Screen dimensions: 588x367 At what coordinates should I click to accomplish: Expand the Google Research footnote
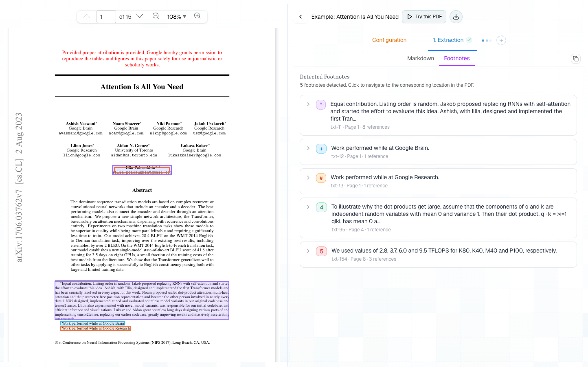click(x=308, y=178)
